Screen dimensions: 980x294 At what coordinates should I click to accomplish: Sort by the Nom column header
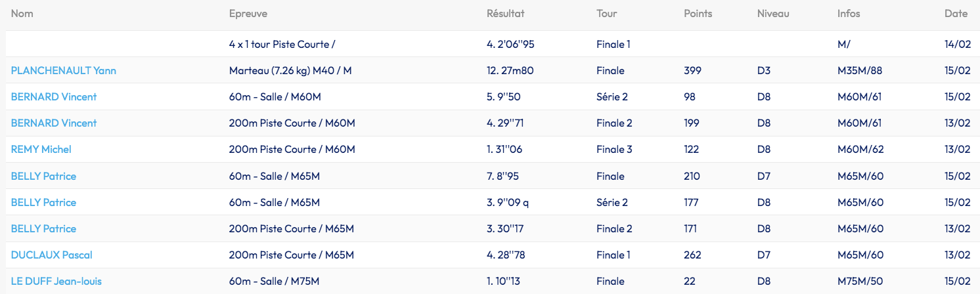tap(22, 14)
